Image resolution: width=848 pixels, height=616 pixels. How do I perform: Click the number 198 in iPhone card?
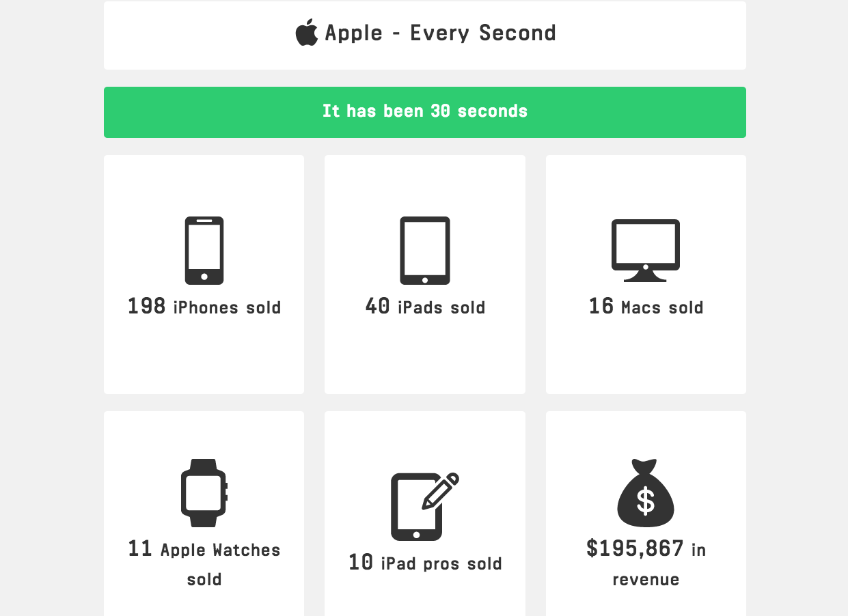tap(147, 306)
